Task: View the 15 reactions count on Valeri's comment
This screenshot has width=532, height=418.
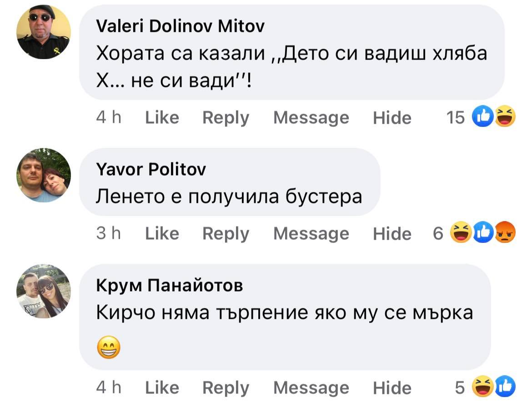Action: coord(456,118)
